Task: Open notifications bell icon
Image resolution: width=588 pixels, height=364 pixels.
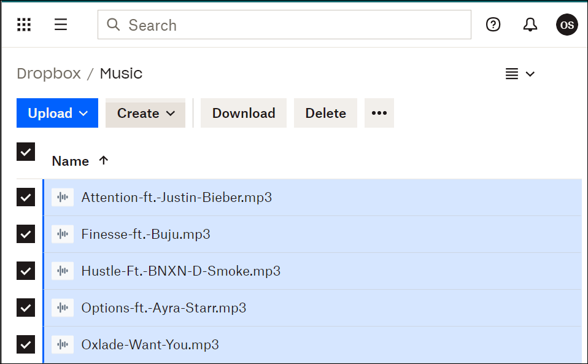Action: tap(530, 25)
